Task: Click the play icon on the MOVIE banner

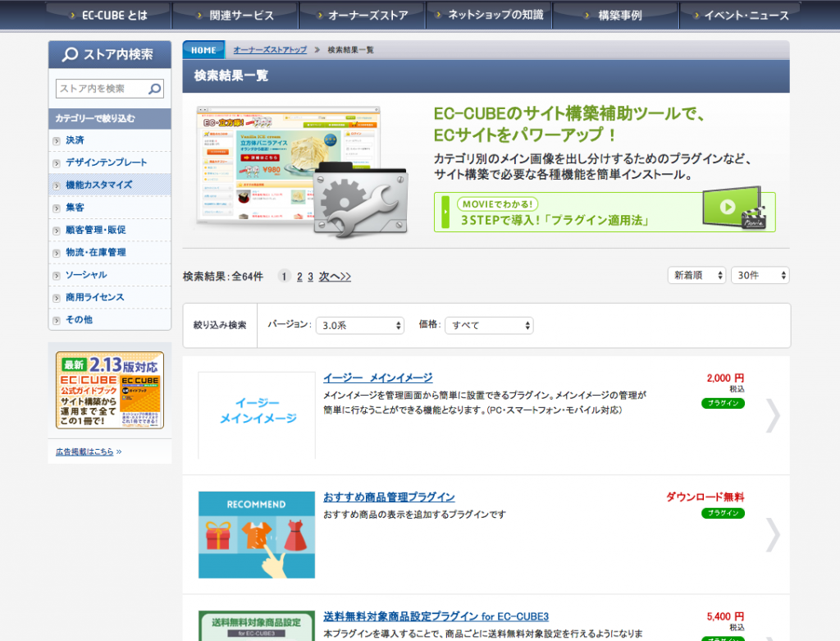Action: coord(727,207)
